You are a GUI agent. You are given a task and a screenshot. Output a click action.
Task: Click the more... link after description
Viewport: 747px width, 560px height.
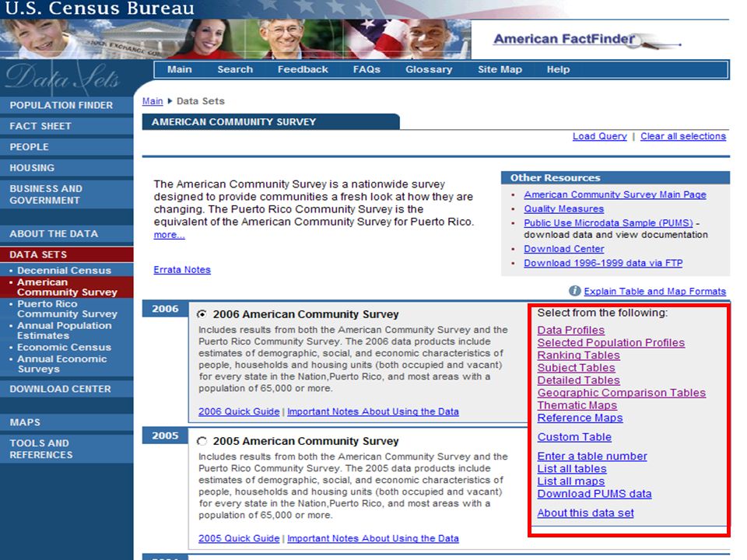[169, 235]
